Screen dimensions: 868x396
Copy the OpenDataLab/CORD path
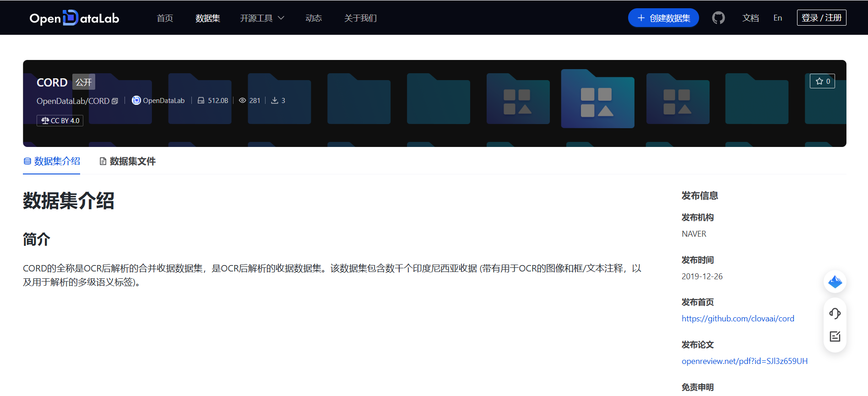click(x=115, y=101)
